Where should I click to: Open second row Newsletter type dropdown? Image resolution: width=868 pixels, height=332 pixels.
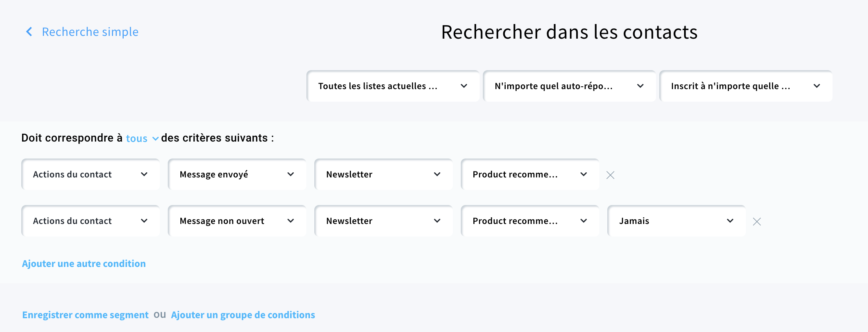(x=384, y=221)
